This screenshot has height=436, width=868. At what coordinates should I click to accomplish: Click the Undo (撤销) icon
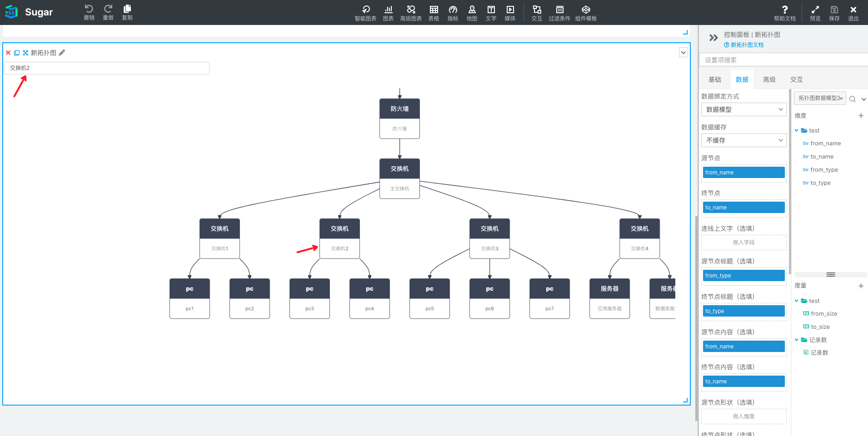click(x=89, y=12)
